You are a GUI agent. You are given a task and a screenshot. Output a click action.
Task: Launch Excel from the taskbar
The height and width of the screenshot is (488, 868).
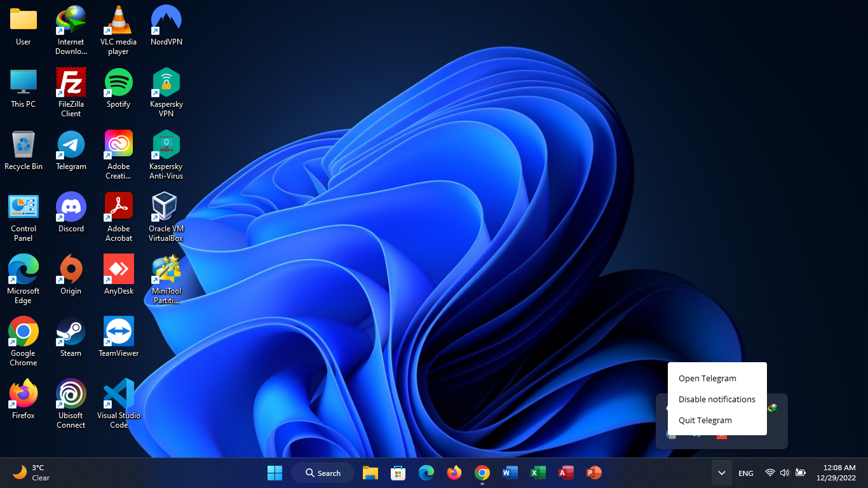[538, 473]
